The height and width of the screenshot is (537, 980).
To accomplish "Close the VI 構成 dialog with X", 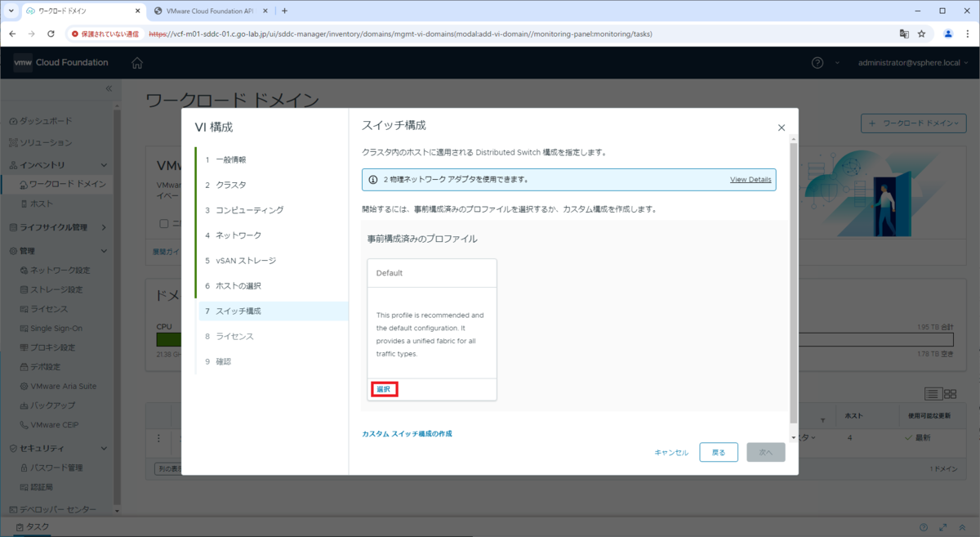I will [x=782, y=128].
